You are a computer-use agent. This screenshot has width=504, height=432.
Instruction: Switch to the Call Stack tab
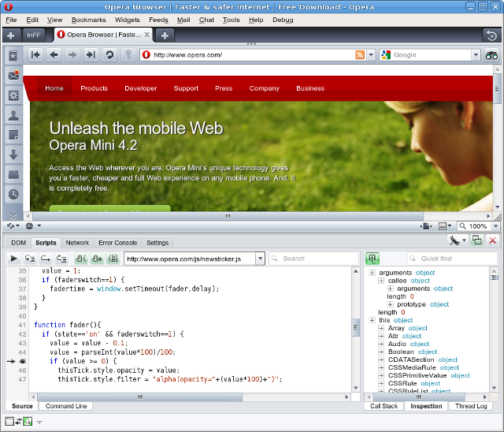click(x=384, y=406)
